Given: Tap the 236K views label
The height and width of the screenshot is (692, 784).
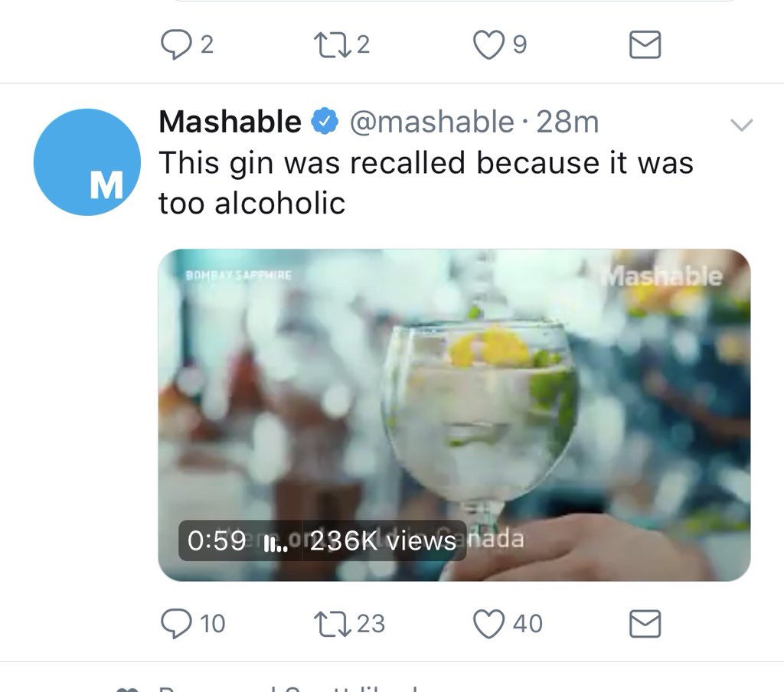Looking at the screenshot, I should tap(383, 540).
